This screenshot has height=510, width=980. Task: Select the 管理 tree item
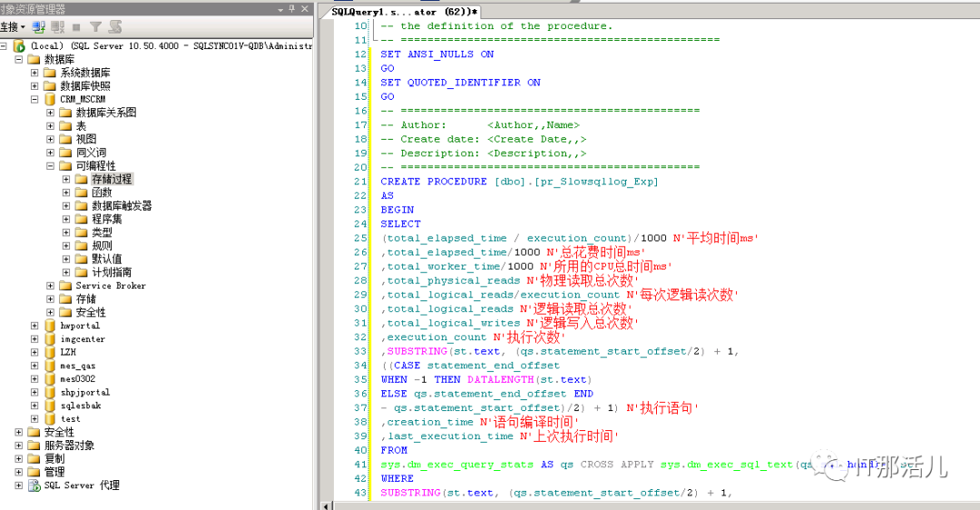click(x=54, y=472)
